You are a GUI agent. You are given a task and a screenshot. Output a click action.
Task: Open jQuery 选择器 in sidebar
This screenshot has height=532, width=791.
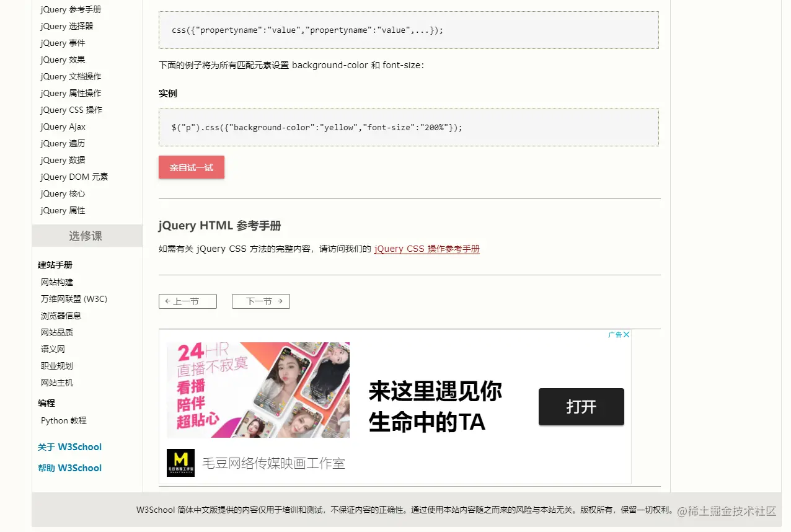67,26
